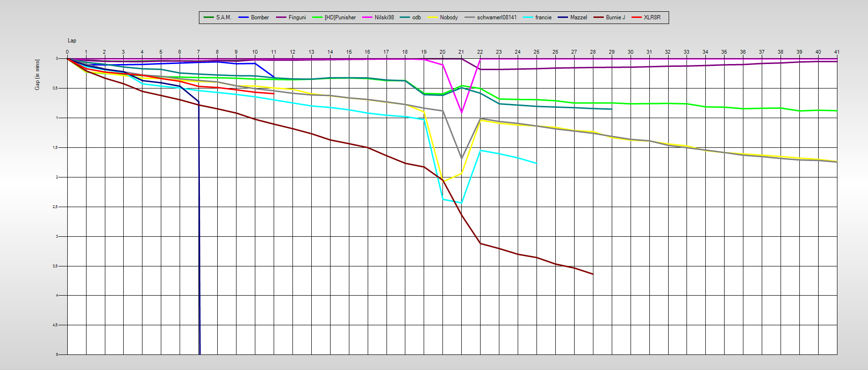Screen dimensions: 868x370
Task: Click the "Lap" axis title
Action: 72,40
